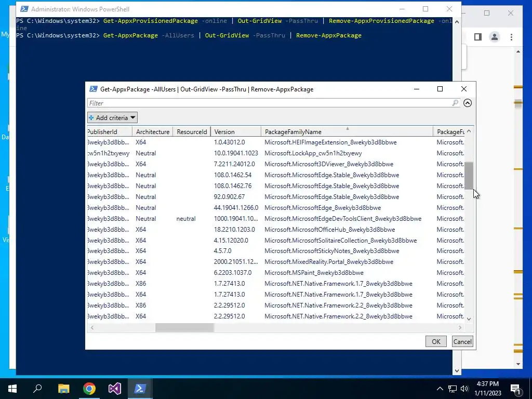Select the MicrosoftSolitaireCollection package row
The width and height of the screenshot is (532, 399).
point(276,240)
